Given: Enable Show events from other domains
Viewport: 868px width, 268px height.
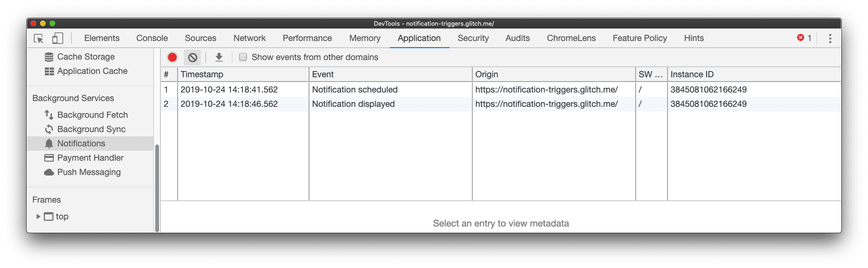Looking at the screenshot, I should point(243,57).
